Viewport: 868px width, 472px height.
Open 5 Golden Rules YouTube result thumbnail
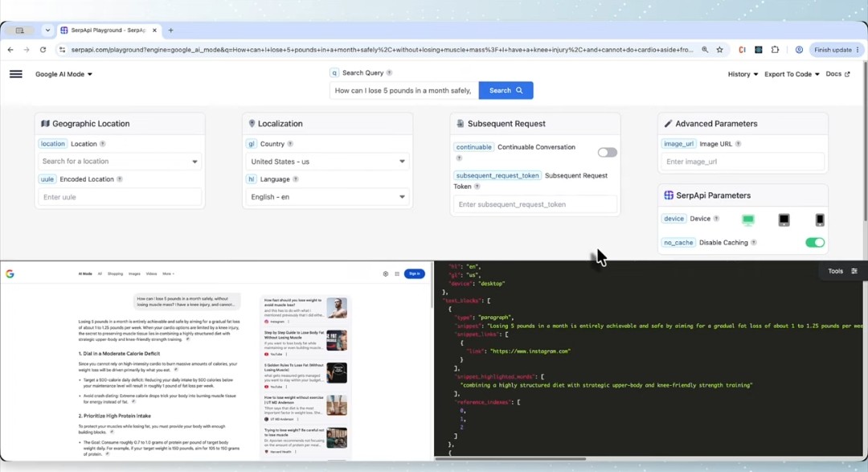pos(337,373)
